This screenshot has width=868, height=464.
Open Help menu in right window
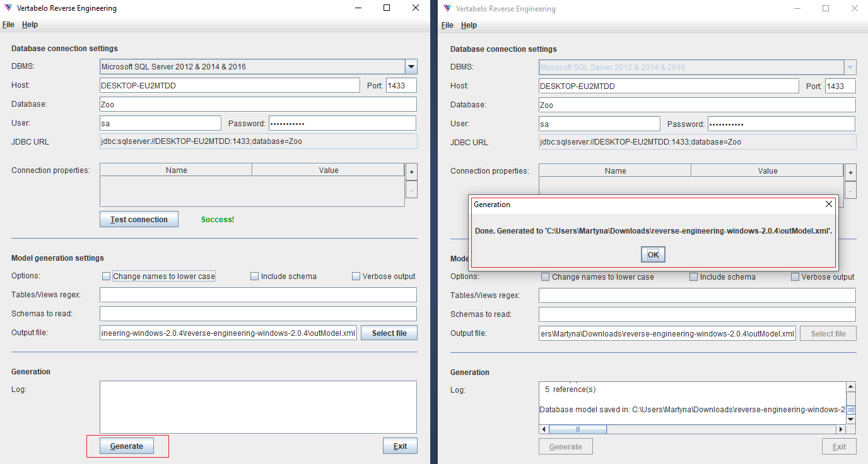pyautogui.click(x=469, y=25)
